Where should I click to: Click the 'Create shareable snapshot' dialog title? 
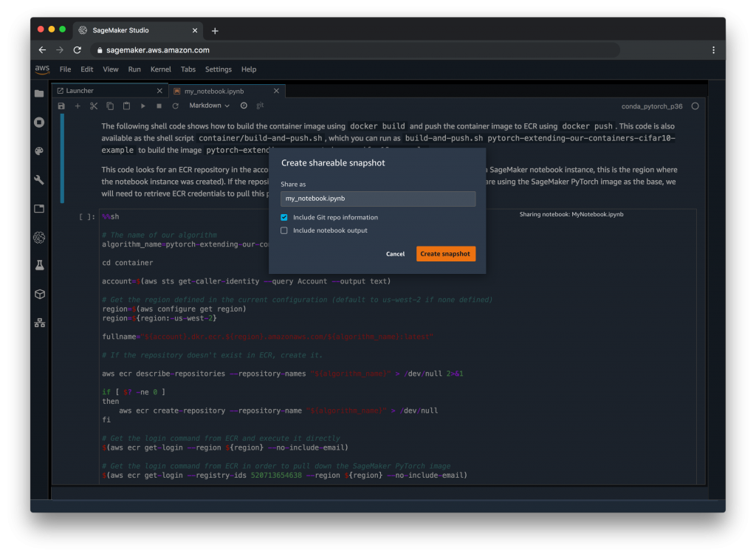pyautogui.click(x=333, y=163)
